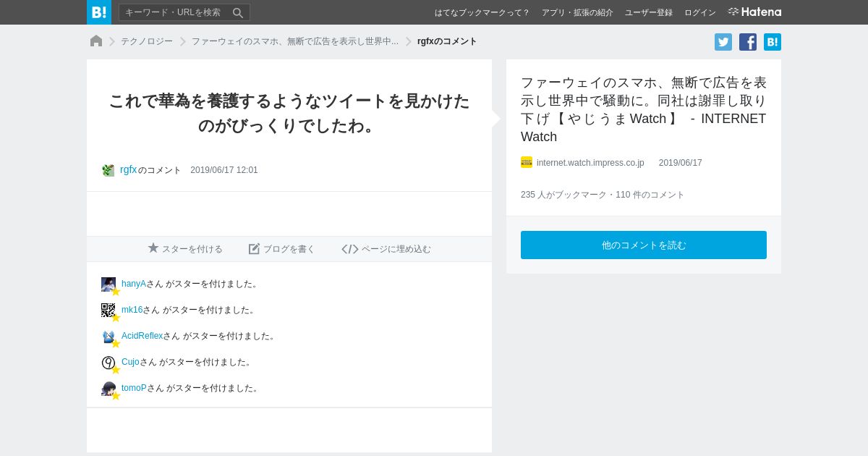Open はてなブックマークって？ link
The image size is (868, 456).
(x=482, y=12)
